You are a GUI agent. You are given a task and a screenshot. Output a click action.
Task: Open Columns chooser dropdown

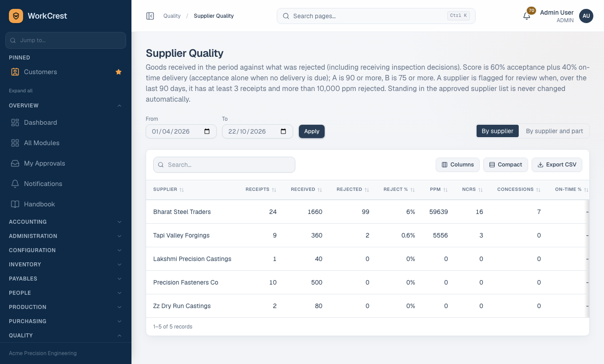457,165
